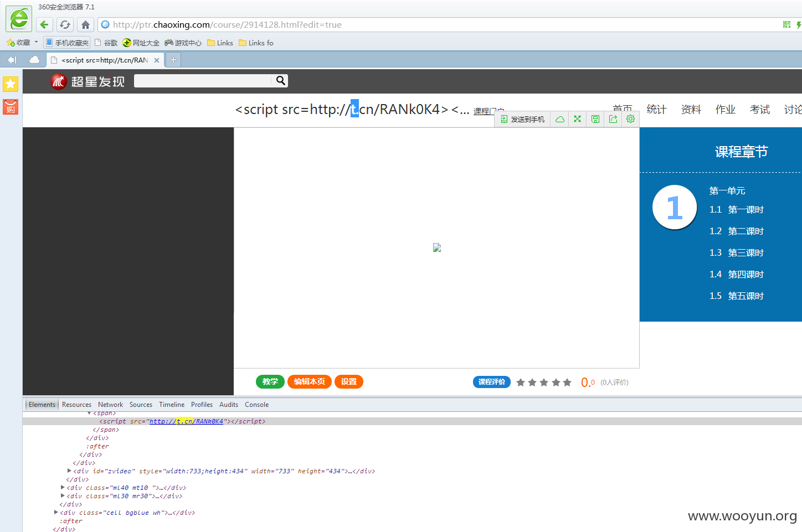Image resolution: width=802 pixels, height=532 pixels.
Task: Click the cloud upload icon in floating toolbar
Action: 560,119
